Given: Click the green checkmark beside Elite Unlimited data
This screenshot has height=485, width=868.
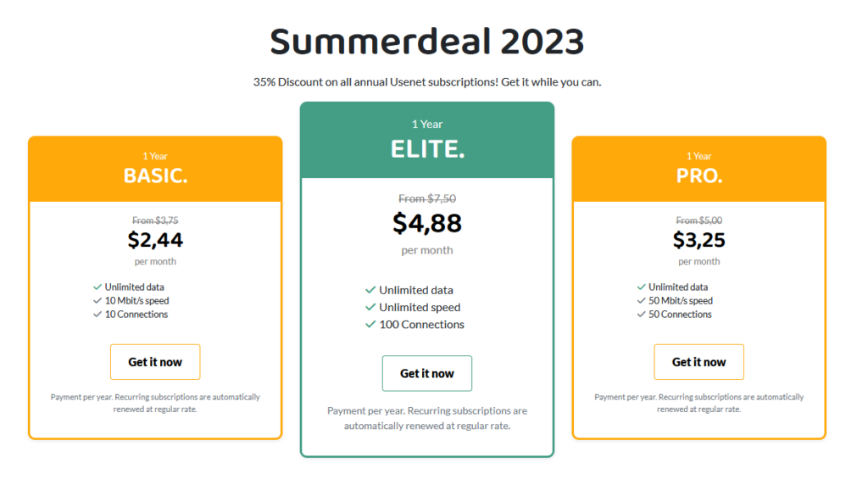Looking at the screenshot, I should coord(370,290).
